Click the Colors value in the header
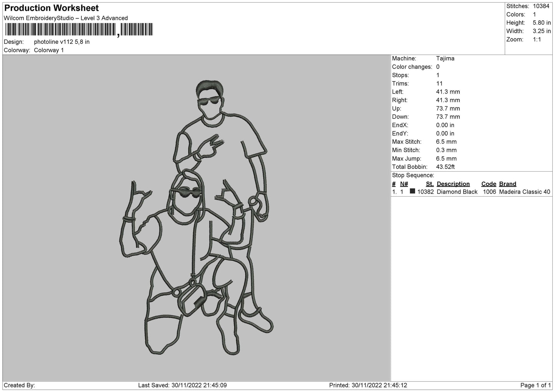 click(535, 15)
